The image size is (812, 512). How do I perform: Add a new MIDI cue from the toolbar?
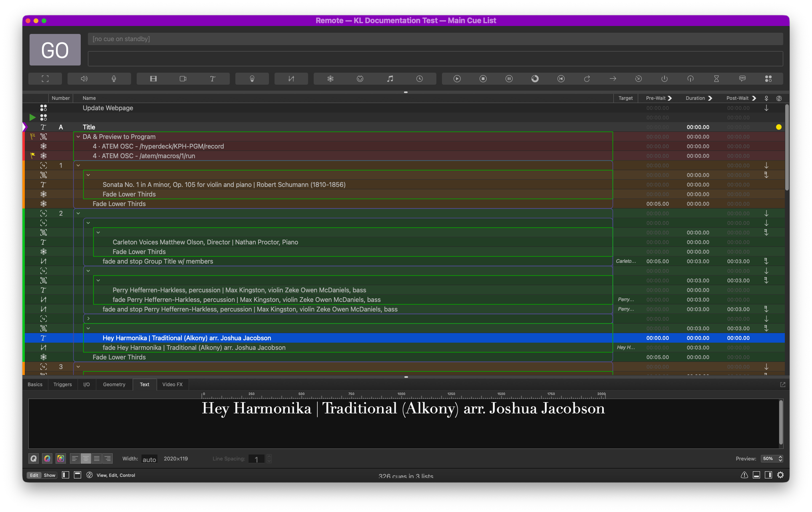[360, 79]
